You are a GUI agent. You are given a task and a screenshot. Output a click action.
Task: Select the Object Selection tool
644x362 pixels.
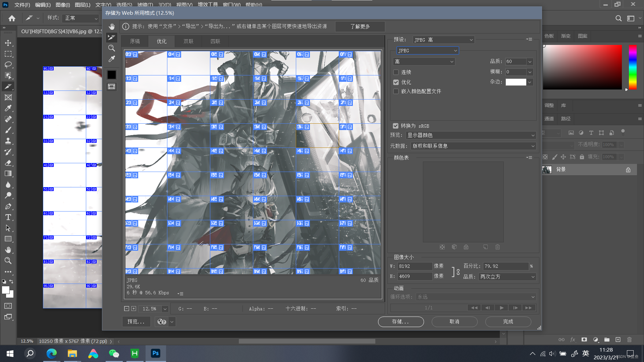pos(8,75)
